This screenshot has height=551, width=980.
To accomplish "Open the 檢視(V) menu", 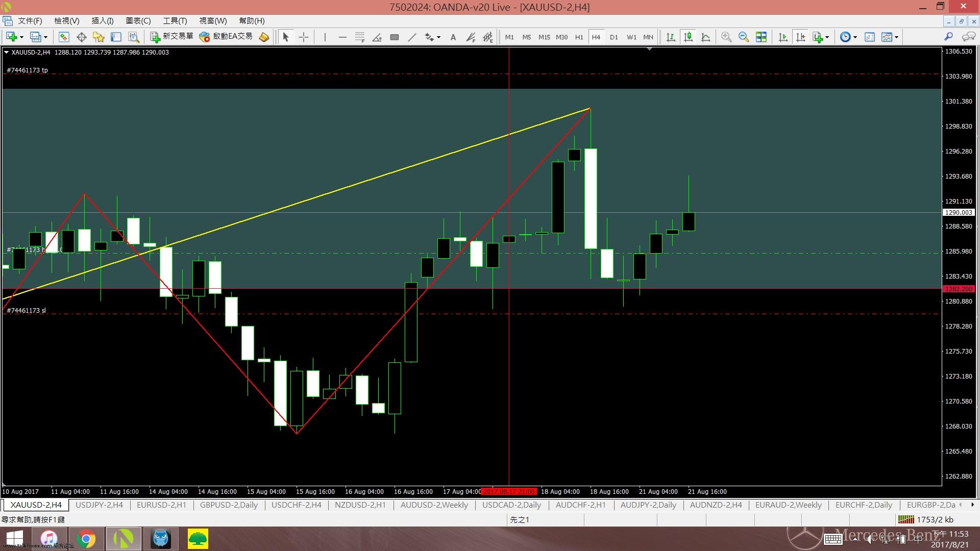I will point(67,21).
